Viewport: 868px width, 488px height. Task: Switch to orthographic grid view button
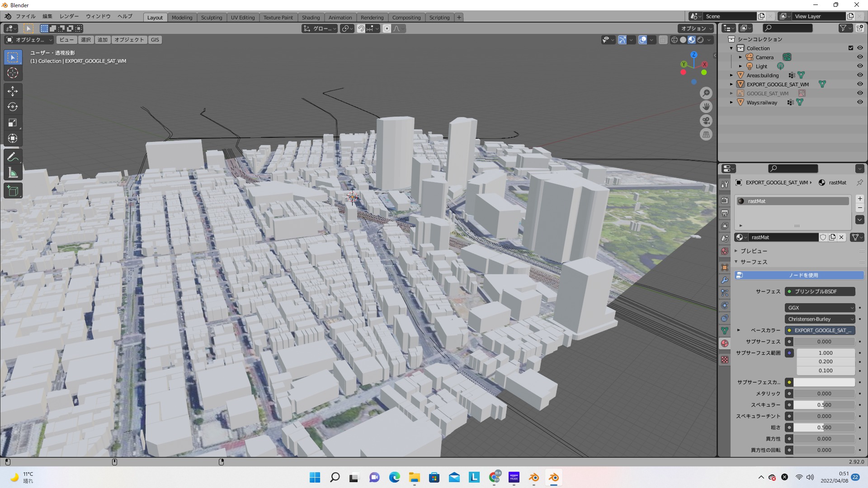tap(706, 135)
